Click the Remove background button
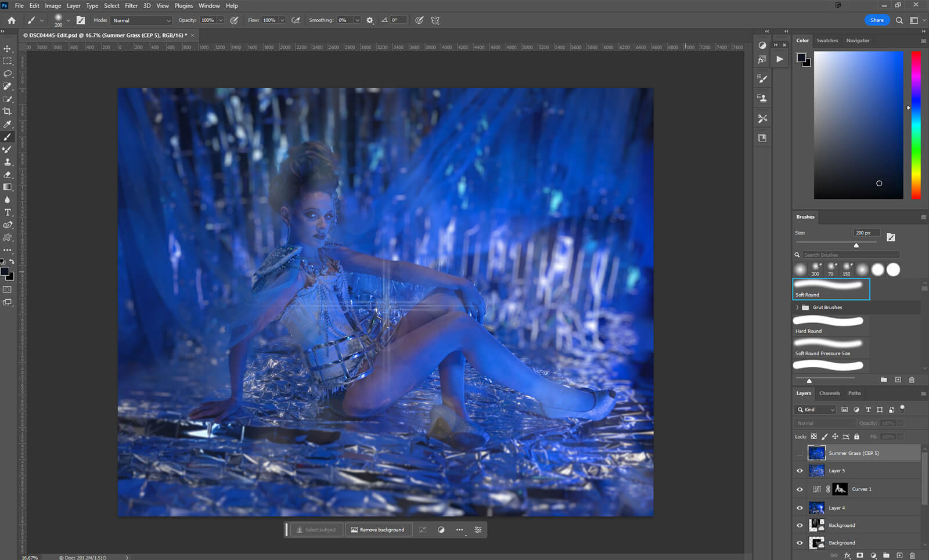The image size is (929, 560). (x=377, y=530)
